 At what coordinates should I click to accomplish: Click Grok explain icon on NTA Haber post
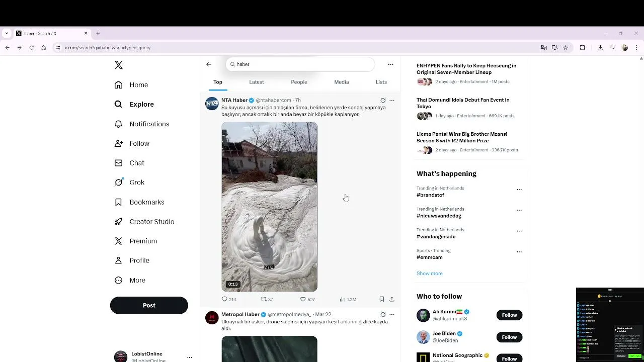coord(383,100)
